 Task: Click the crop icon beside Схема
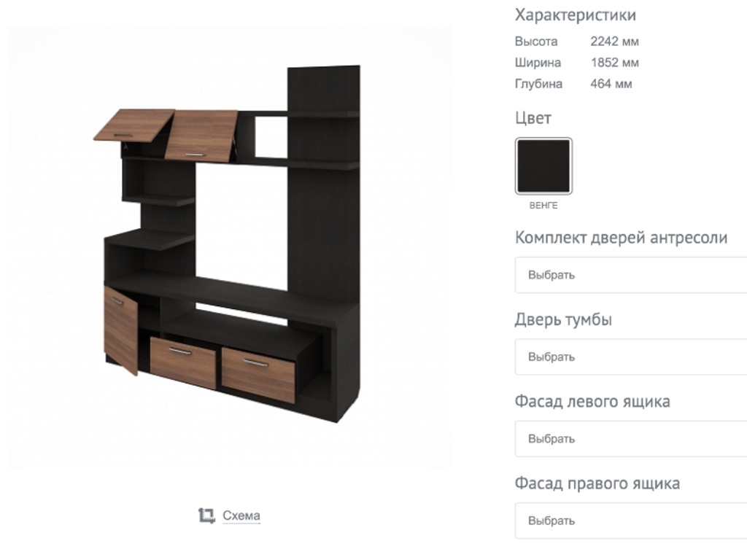point(206,516)
